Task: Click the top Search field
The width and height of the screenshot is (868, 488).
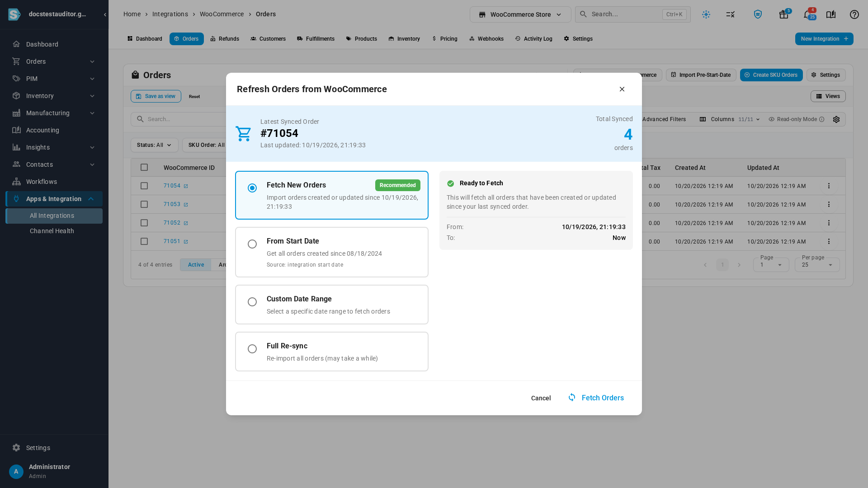Action: click(x=633, y=14)
